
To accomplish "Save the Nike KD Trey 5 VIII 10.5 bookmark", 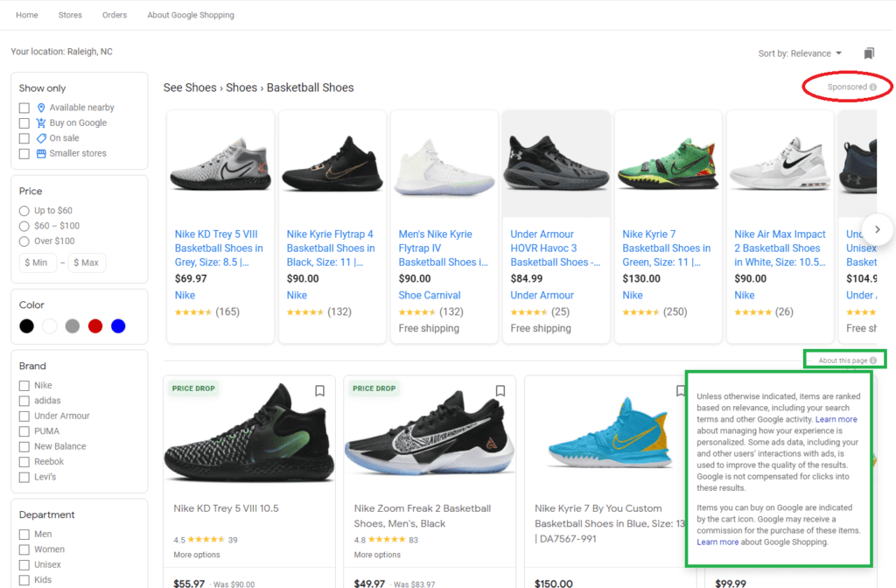I will point(320,391).
